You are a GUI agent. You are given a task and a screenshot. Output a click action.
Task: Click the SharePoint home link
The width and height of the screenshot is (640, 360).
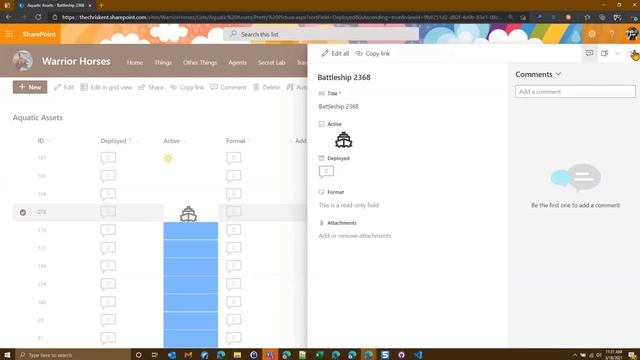pos(39,34)
